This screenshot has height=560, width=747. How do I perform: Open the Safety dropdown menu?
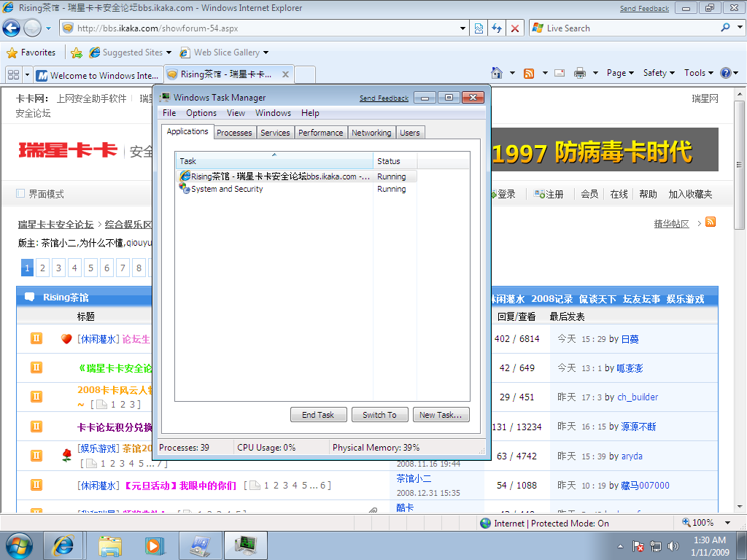point(659,73)
